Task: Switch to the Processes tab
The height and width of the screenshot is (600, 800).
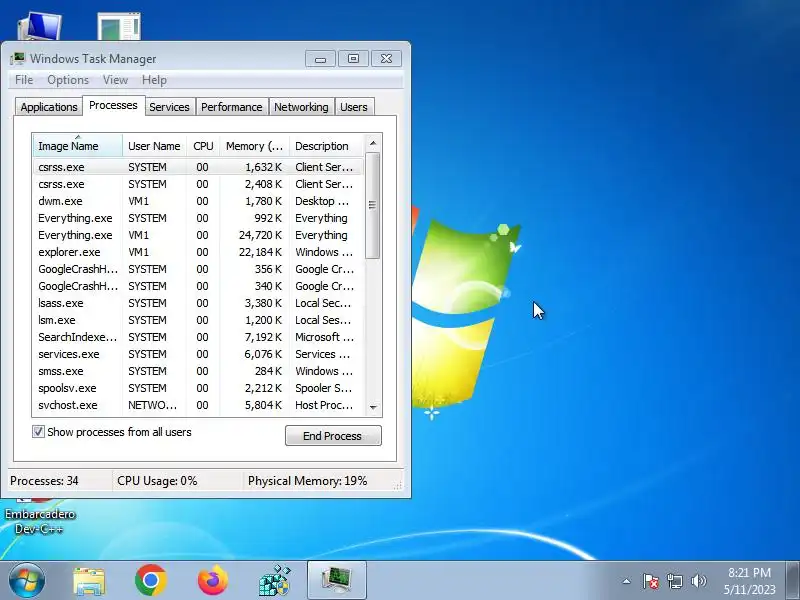Action: (x=113, y=105)
